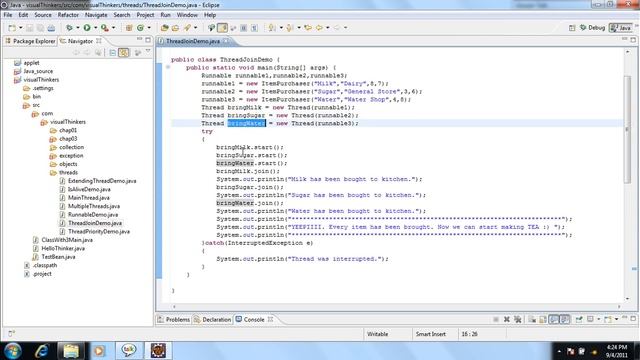Viewport: 640px width, 360px height.
Task: Open Windows Explorer folder taskbar icon
Action: click(71, 351)
